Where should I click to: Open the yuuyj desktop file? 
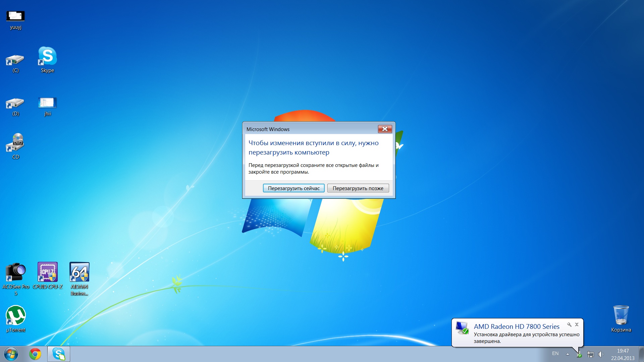pyautogui.click(x=15, y=16)
